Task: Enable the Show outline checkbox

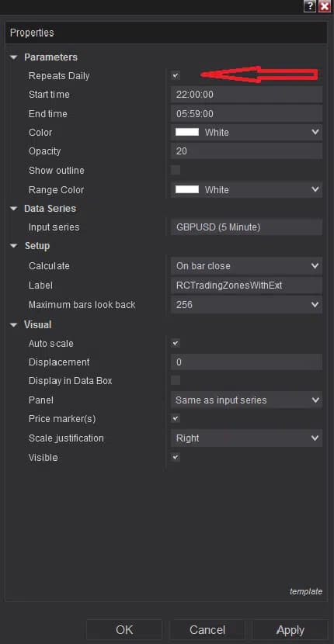Action: point(176,170)
